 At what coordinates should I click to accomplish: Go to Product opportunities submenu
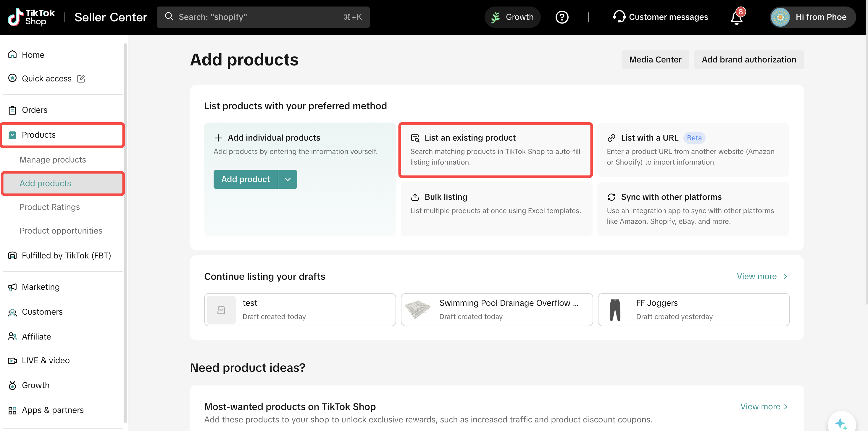coord(61,231)
